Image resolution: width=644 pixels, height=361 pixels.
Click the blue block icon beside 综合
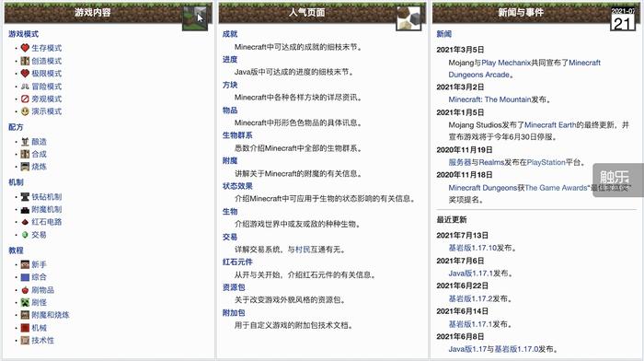(x=25, y=277)
